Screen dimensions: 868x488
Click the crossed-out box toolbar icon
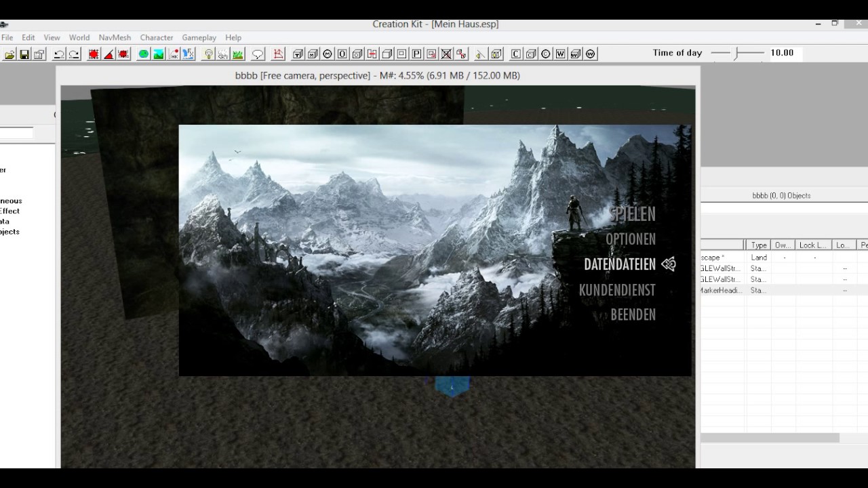[446, 54]
